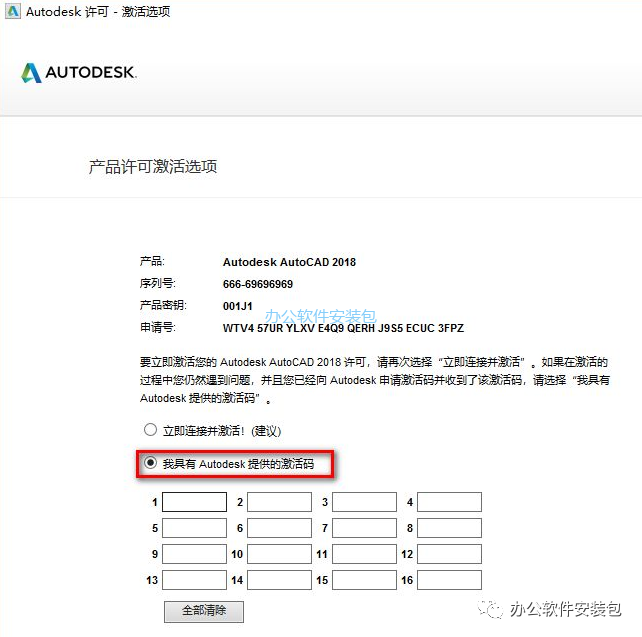The height and width of the screenshot is (637, 642).
Task: Click activation code field 9
Action: click(x=194, y=554)
